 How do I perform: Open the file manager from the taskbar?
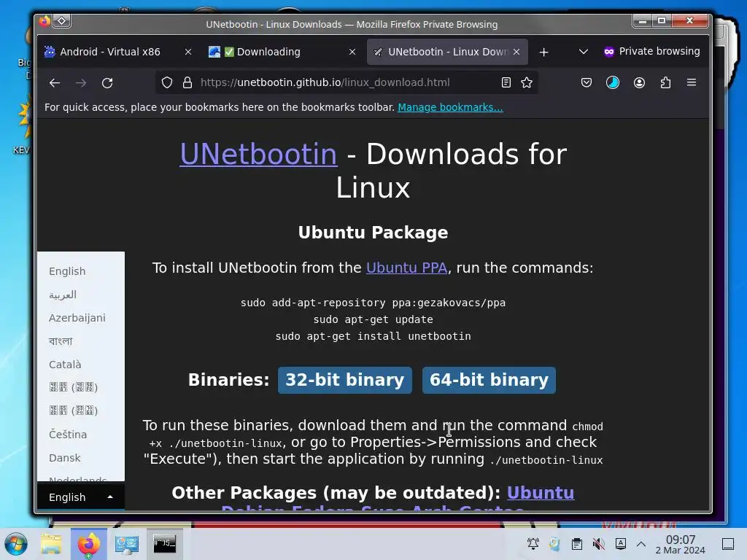click(52, 544)
